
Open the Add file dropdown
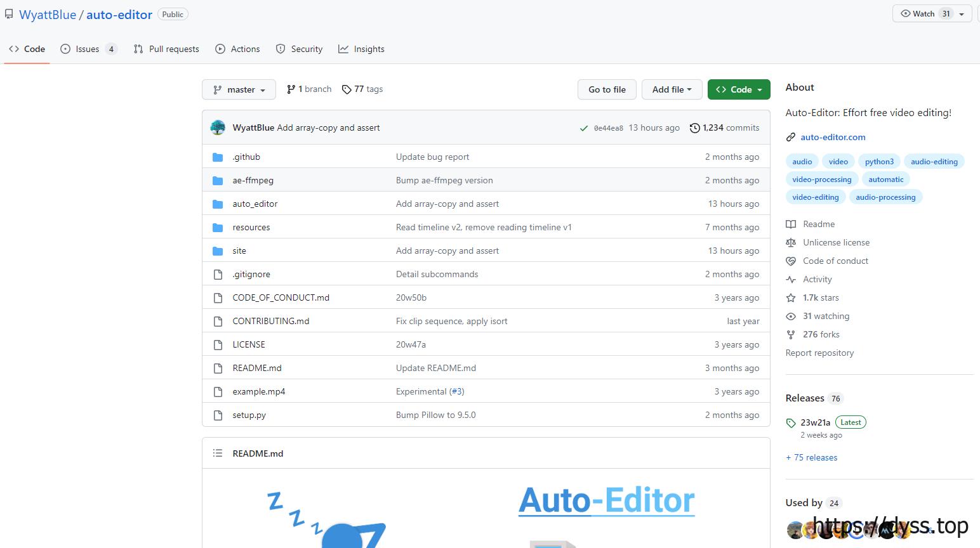(672, 89)
